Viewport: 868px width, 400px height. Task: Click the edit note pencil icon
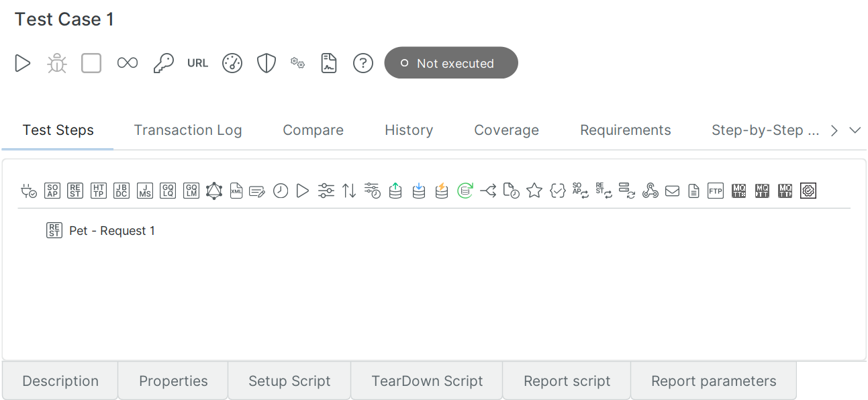tap(257, 191)
